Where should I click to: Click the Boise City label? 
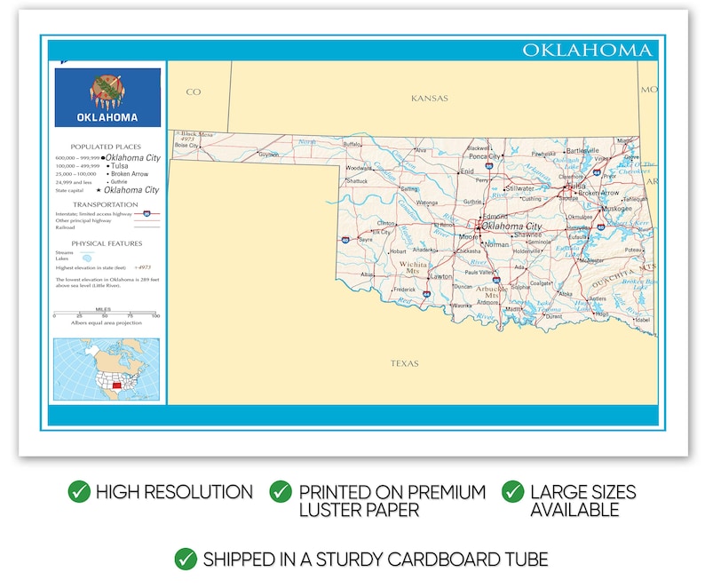(186, 146)
